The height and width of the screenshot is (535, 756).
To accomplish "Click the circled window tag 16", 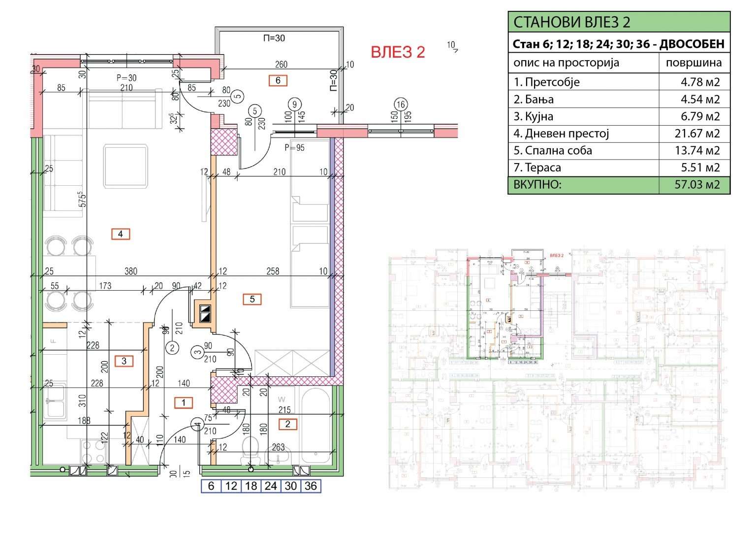I will (x=401, y=104).
